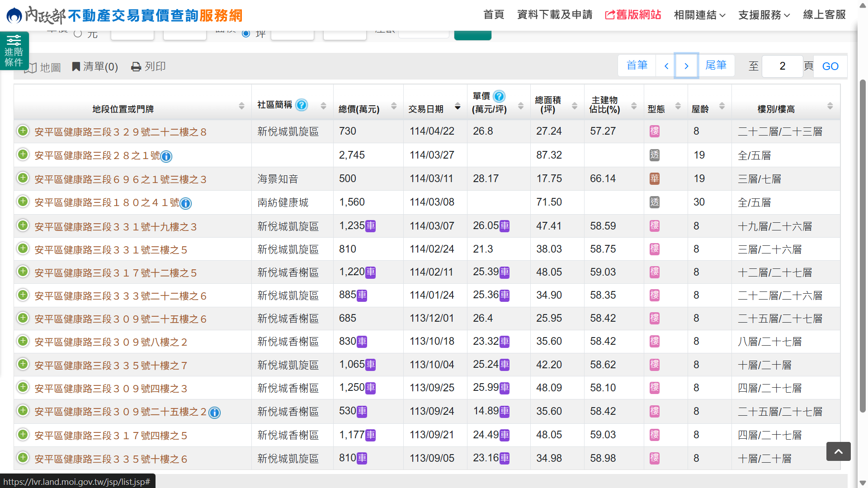Click the next page arrow button
This screenshot has width=868, height=488.
(686, 66)
